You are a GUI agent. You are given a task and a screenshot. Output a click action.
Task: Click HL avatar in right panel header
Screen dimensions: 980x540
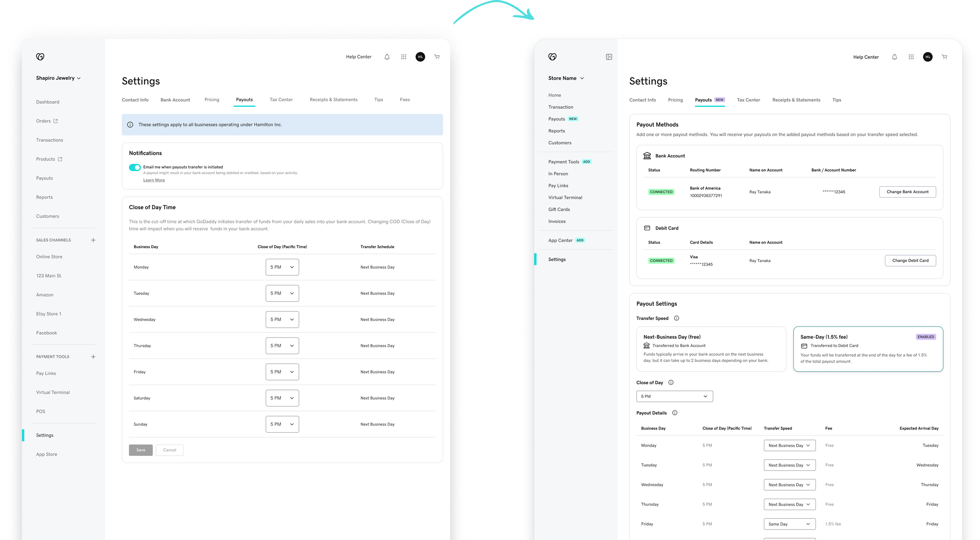(x=928, y=57)
